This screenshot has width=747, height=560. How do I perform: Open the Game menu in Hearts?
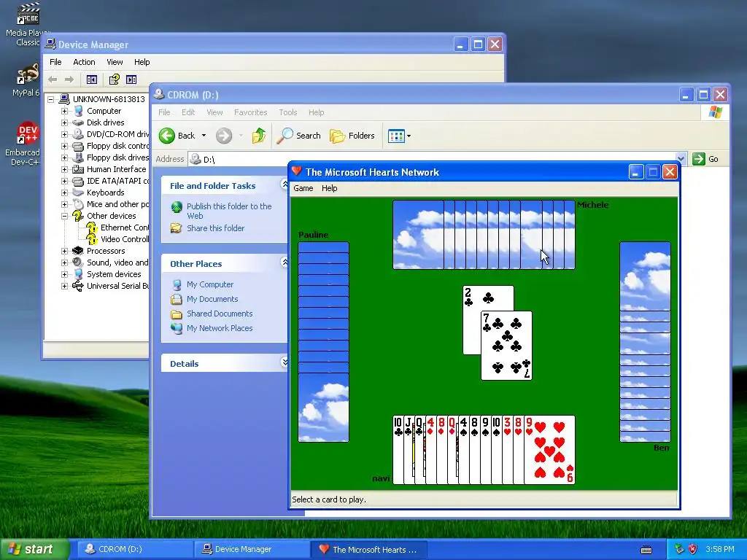tap(303, 188)
